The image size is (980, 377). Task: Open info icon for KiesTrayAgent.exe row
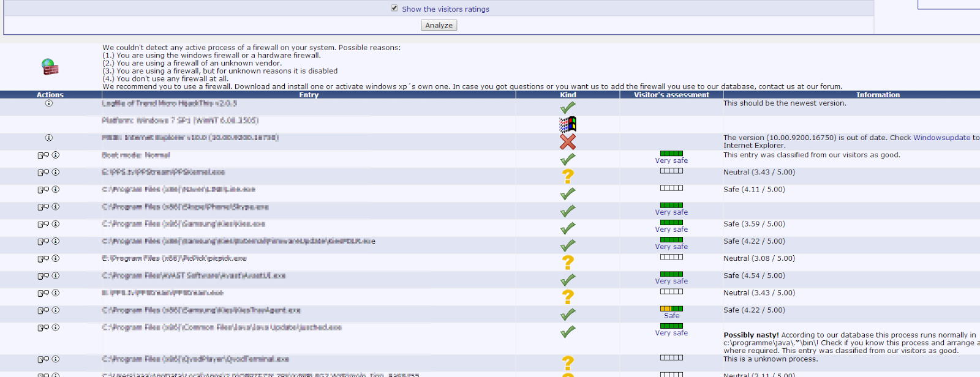tap(56, 311)
